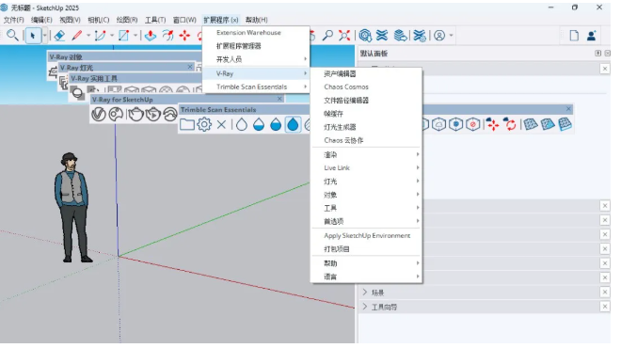Open the 3D Warehouse toolbar icon
The width and height of the screenshot is (621, 364).
pos(365,36)
